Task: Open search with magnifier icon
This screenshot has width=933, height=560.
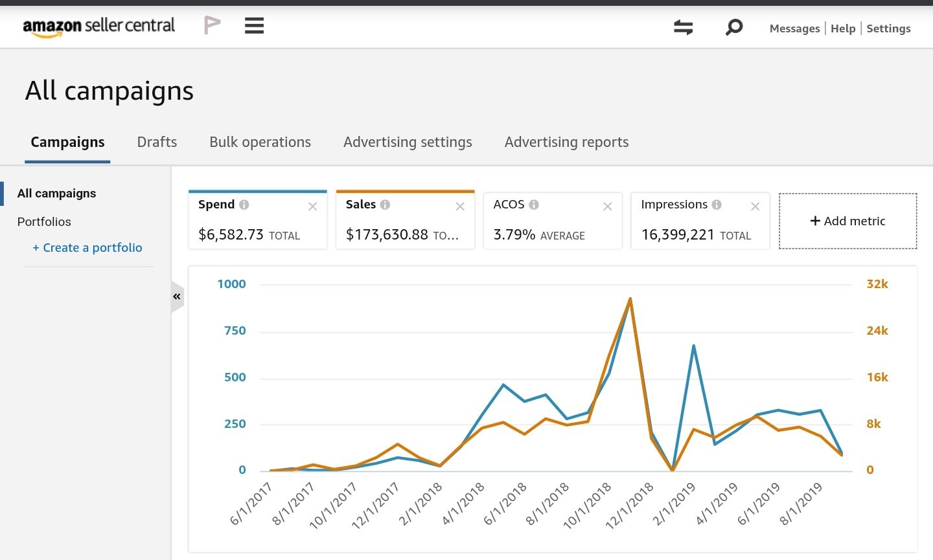Action: pyautogui.click(x=733, y=27)
